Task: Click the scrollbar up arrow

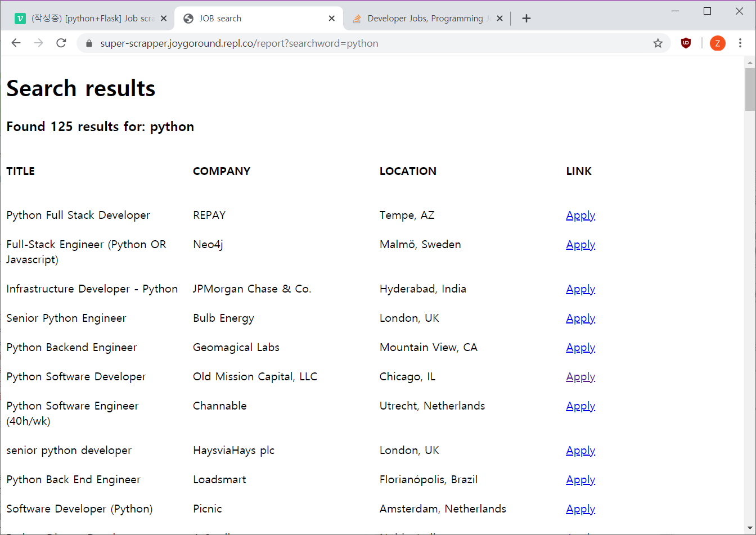Action: 750,62
